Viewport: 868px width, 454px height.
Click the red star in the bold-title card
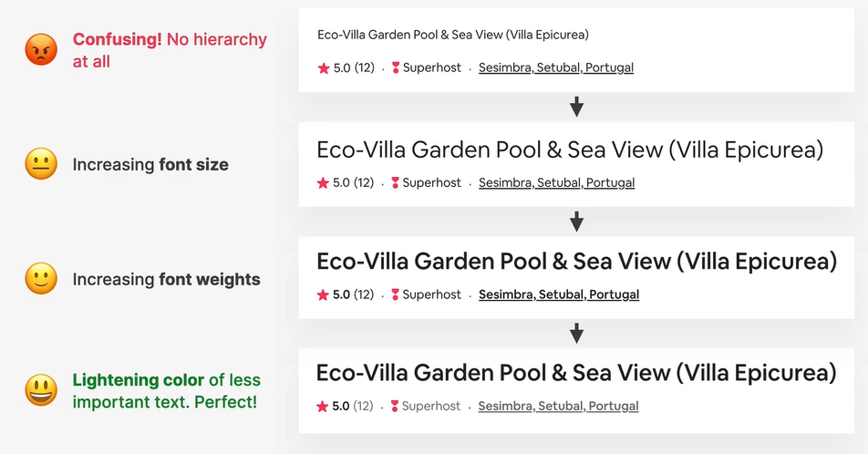(x=323, y=294)
